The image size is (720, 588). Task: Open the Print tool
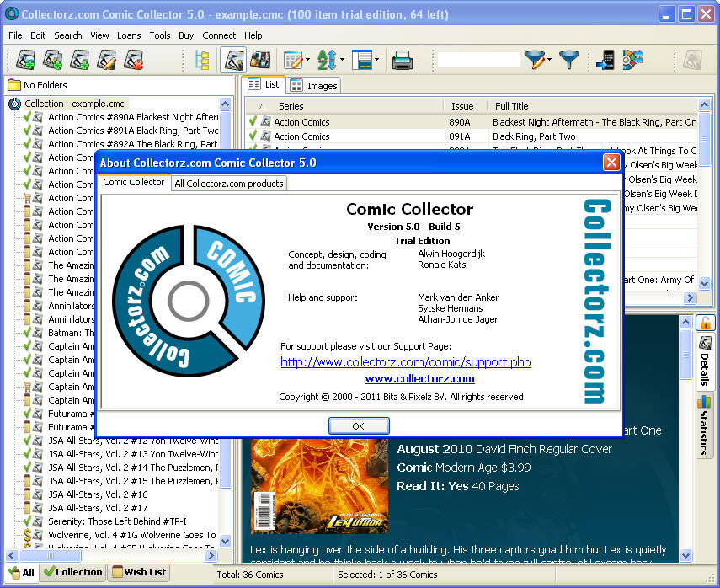point(403,61)
